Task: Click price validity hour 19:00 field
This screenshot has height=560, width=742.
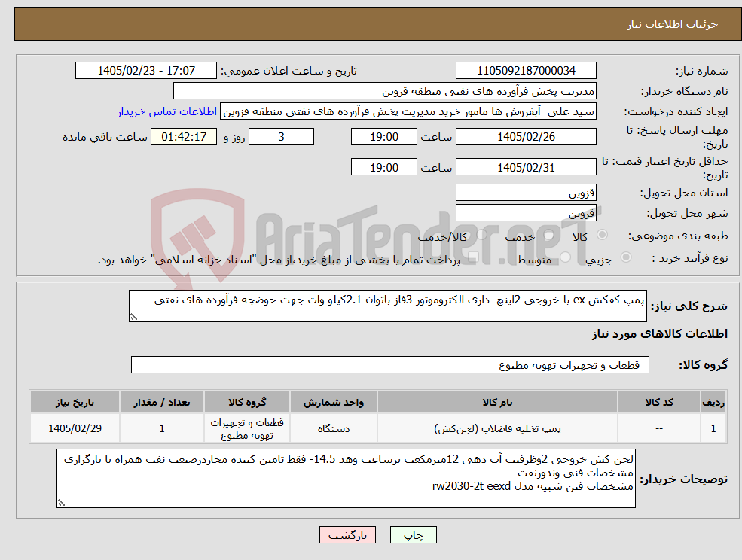Action: (383, 167)
